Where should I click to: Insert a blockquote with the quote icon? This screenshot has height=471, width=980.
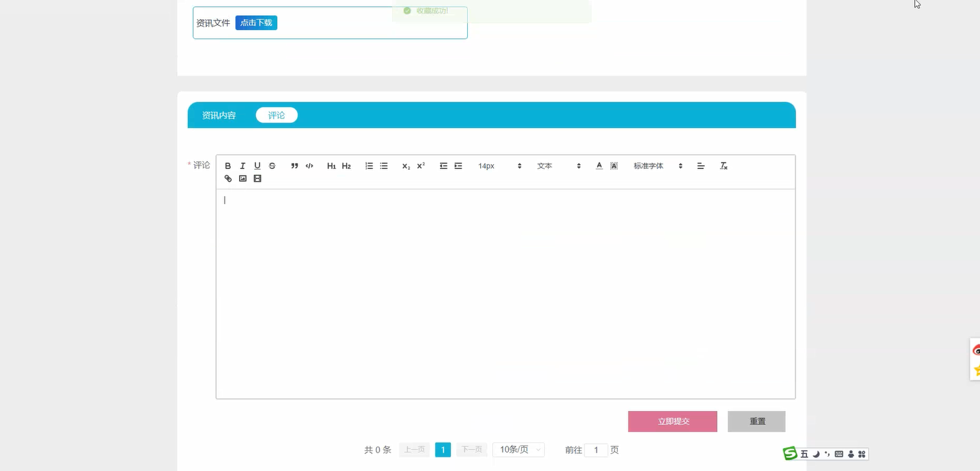[x=294, y=166]
